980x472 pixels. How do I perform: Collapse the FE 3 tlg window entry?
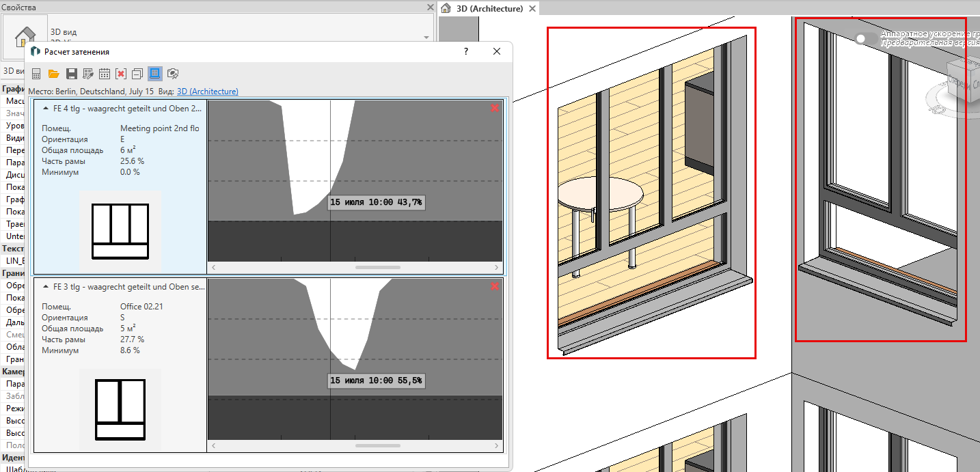[x=46, y=288]
